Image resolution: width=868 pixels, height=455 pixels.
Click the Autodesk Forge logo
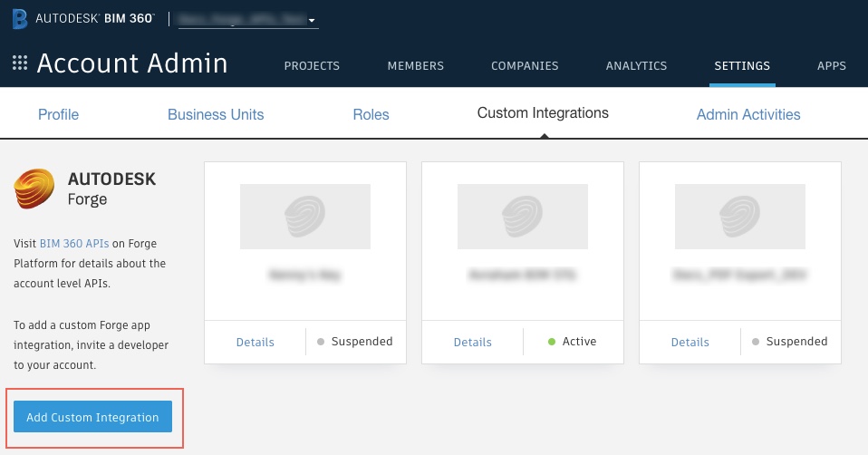34,188
